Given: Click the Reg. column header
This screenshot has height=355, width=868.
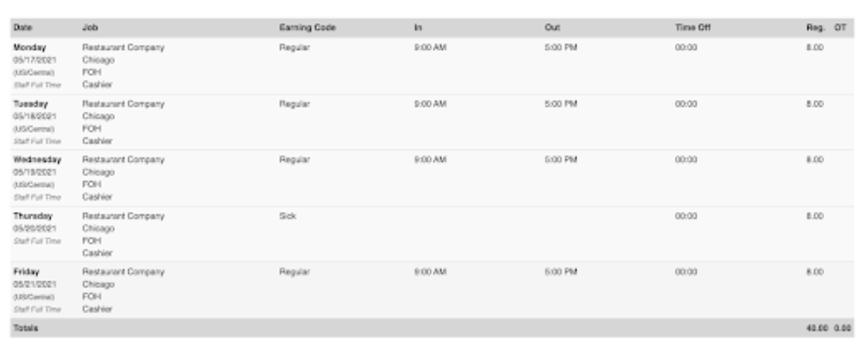Looking at the screenshot, I should 815,28.
